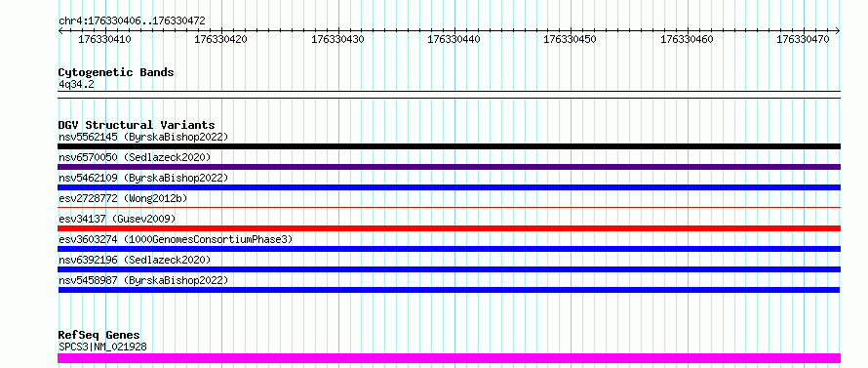The image size is (868, 368).
Task: Click ruler position 176330470
Action: pyautogui.click(x=804, y=39)
